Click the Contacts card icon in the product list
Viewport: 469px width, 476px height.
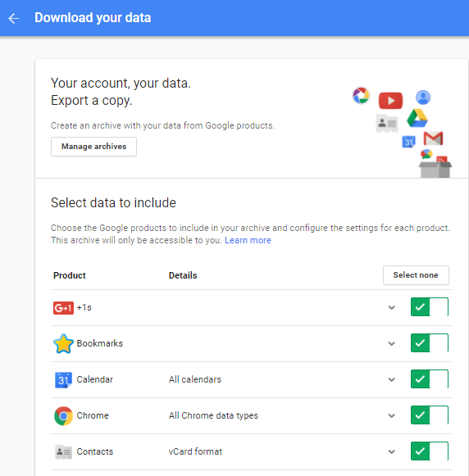point(63,451)
